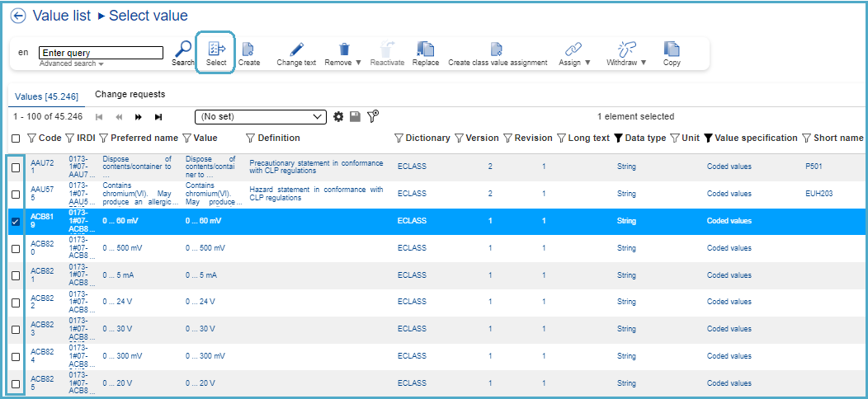This screenshot has height=399, width=868.
Task: Click Create class value assignment icon
Action: click(x=497, y=49)
